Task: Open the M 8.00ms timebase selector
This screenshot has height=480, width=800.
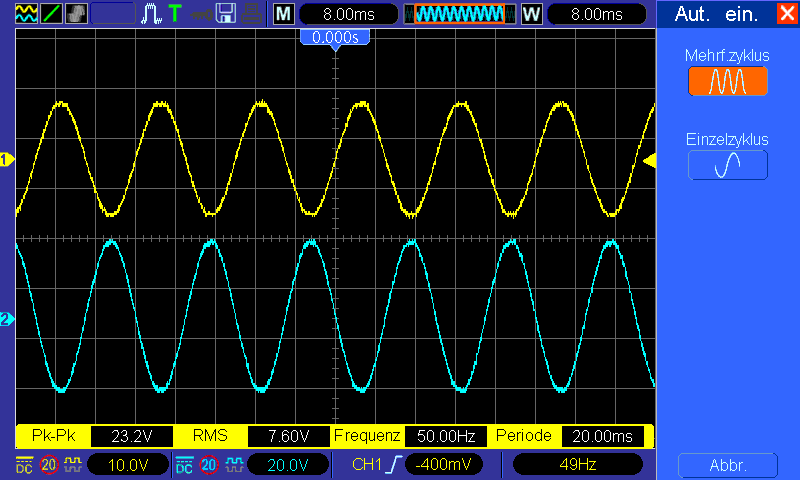Action: coord(348,14)
